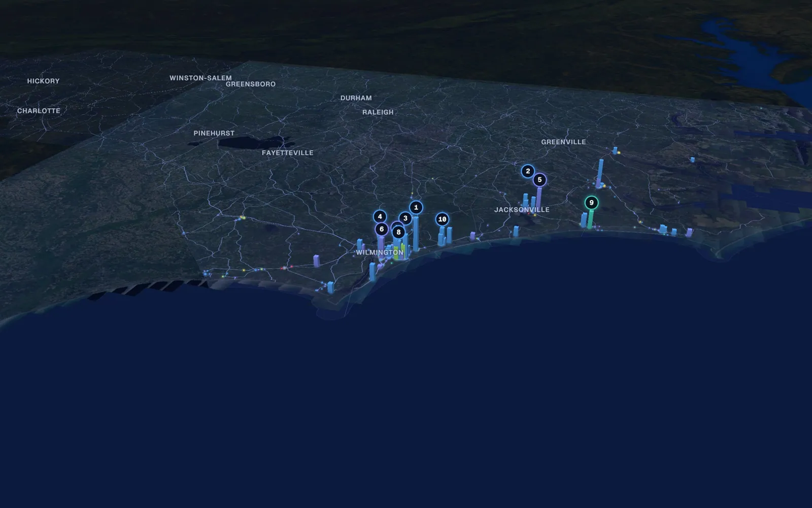Click the Wilmington city label
This screenshot has height=508, width=812.
[x=380, y=252]
